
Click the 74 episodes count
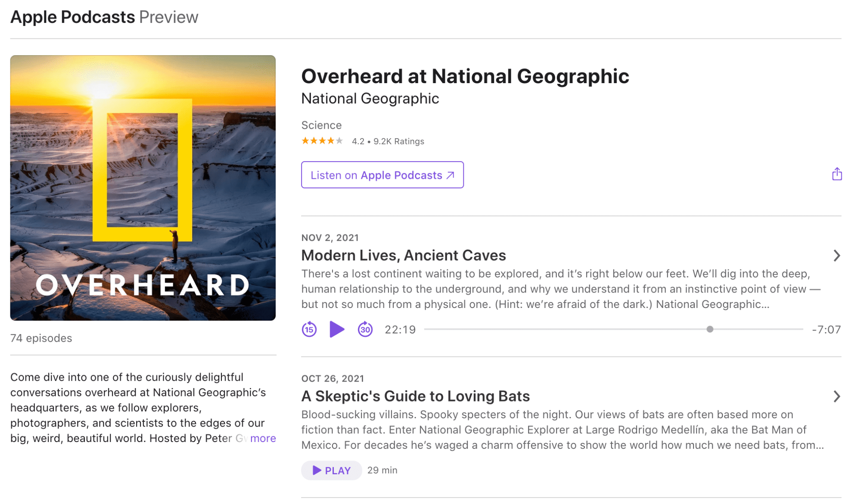41,338
